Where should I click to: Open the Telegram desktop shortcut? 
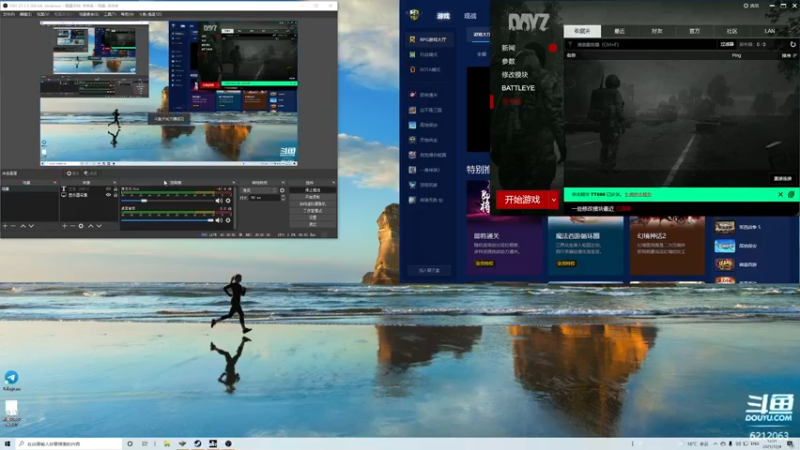click(x=12, y=381)
